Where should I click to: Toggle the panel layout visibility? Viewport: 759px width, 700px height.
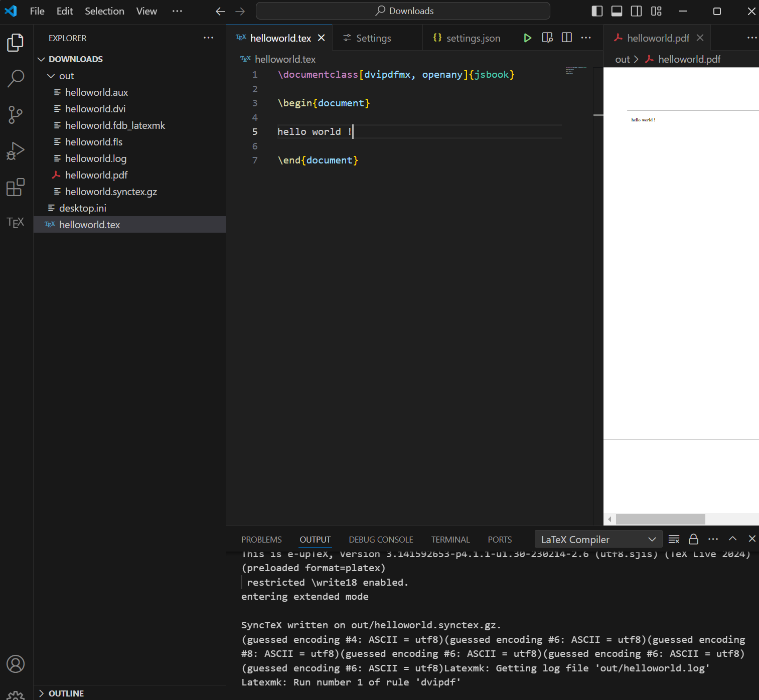617,11
